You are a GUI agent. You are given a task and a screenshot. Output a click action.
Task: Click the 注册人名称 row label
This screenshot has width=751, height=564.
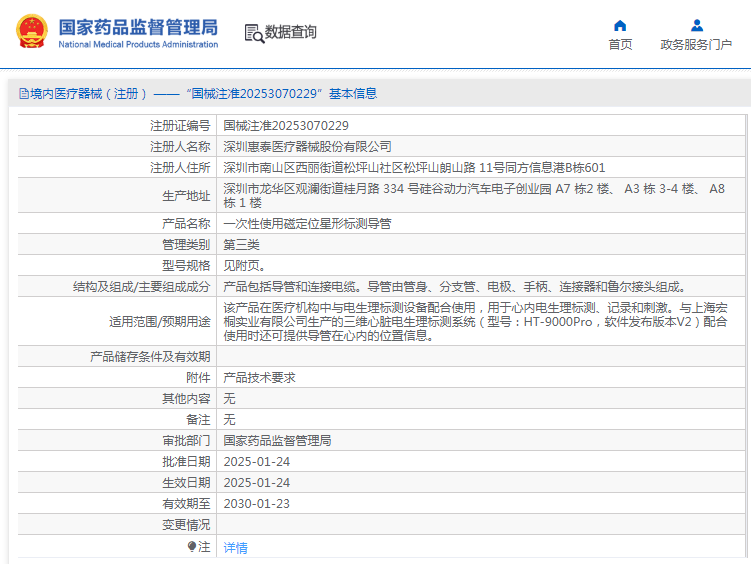180,147
